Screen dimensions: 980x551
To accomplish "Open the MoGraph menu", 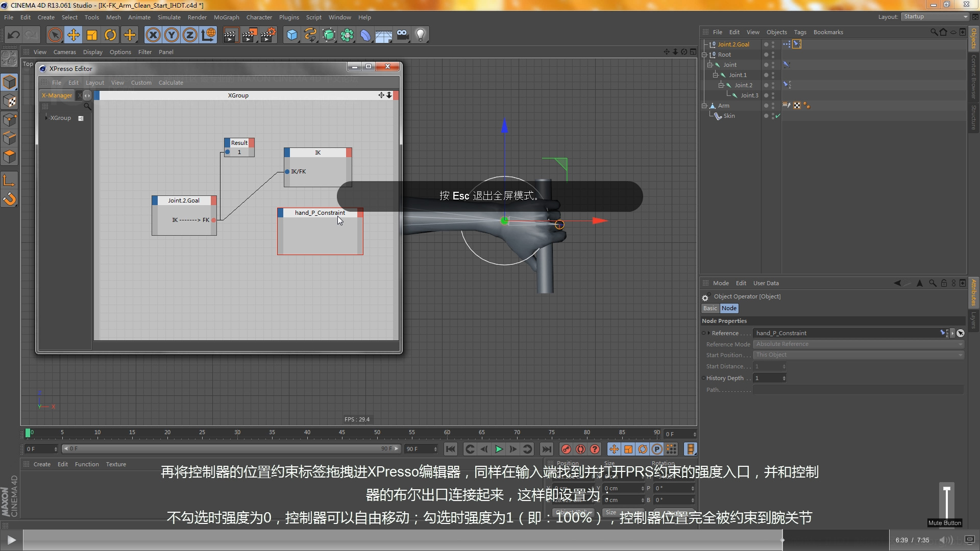I will 226,17.
